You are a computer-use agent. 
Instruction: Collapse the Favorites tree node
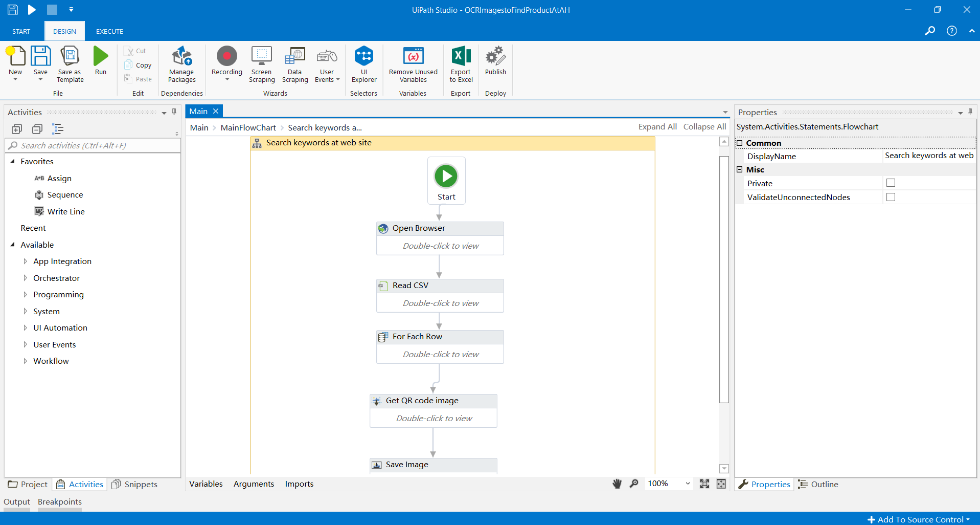[x=13, y=161]
